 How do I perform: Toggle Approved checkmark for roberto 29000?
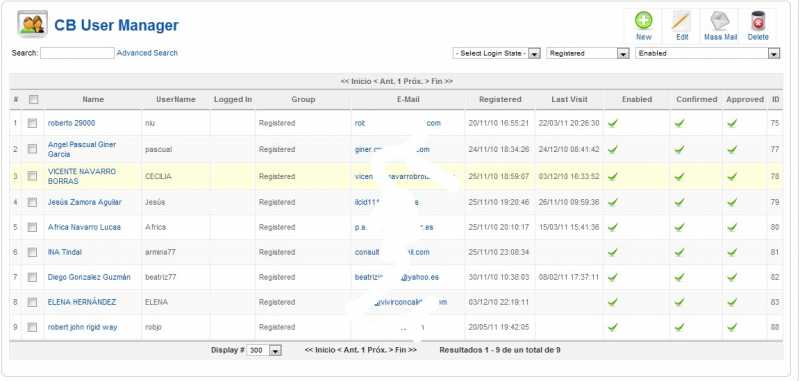point(732,123)
